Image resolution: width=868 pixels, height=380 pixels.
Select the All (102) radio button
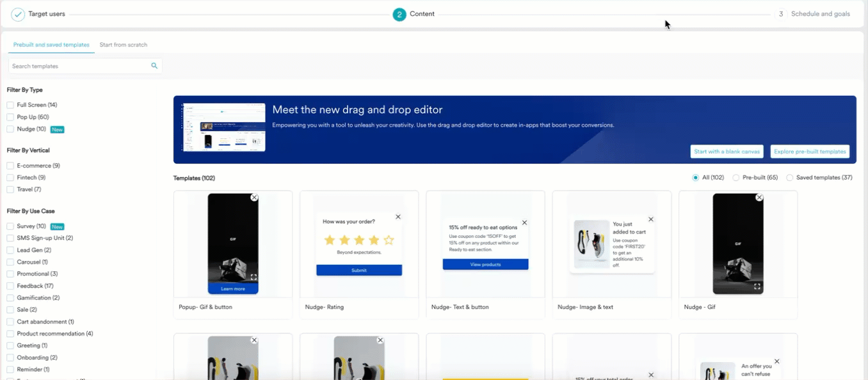pos(696,178)
